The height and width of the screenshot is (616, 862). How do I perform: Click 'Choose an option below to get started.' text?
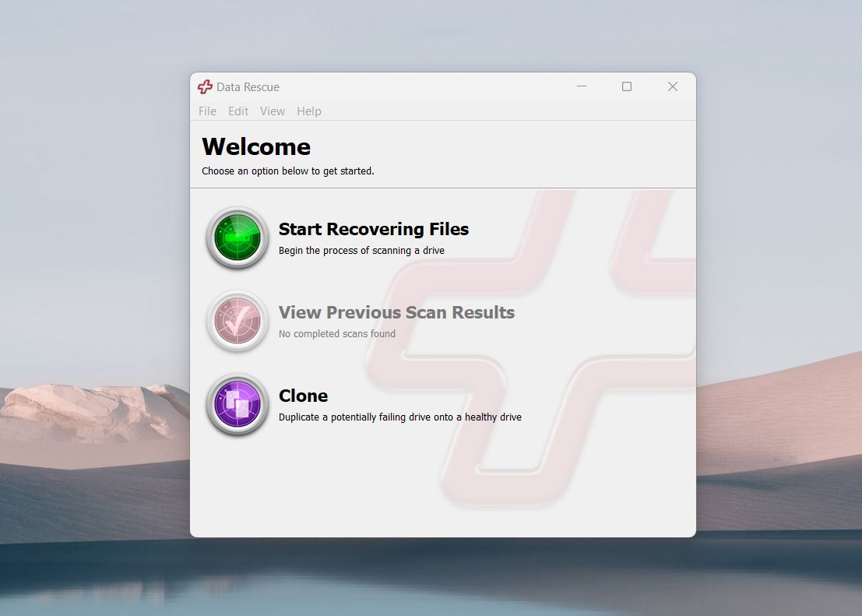(x=287, y=171)
